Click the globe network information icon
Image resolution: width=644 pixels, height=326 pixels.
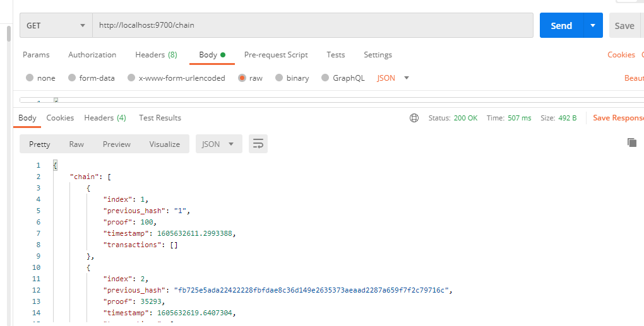point(414,118)
